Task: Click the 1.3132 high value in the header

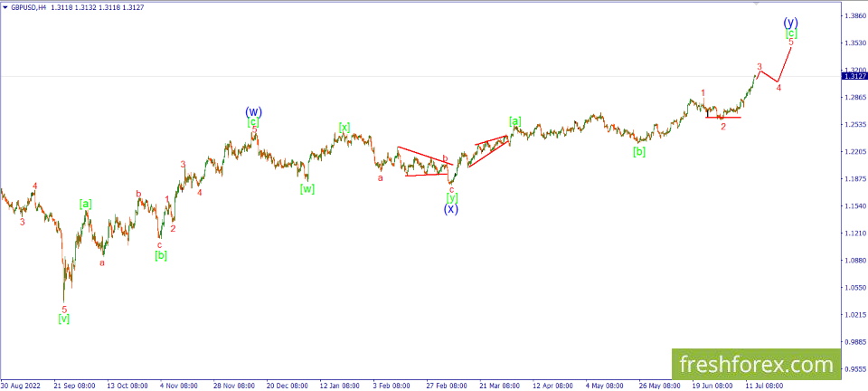Action: click(x=85, y=8)
